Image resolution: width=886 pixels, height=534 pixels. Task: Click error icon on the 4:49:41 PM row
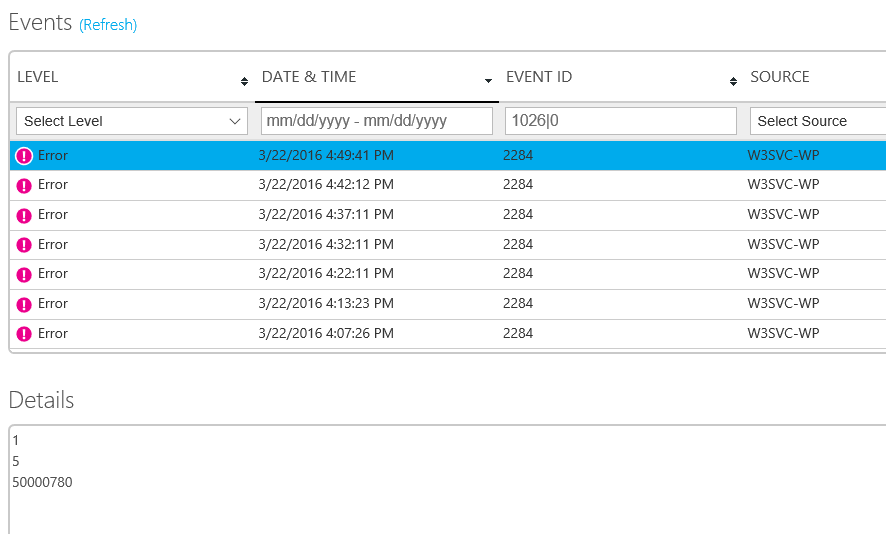[x=25, y=156]
